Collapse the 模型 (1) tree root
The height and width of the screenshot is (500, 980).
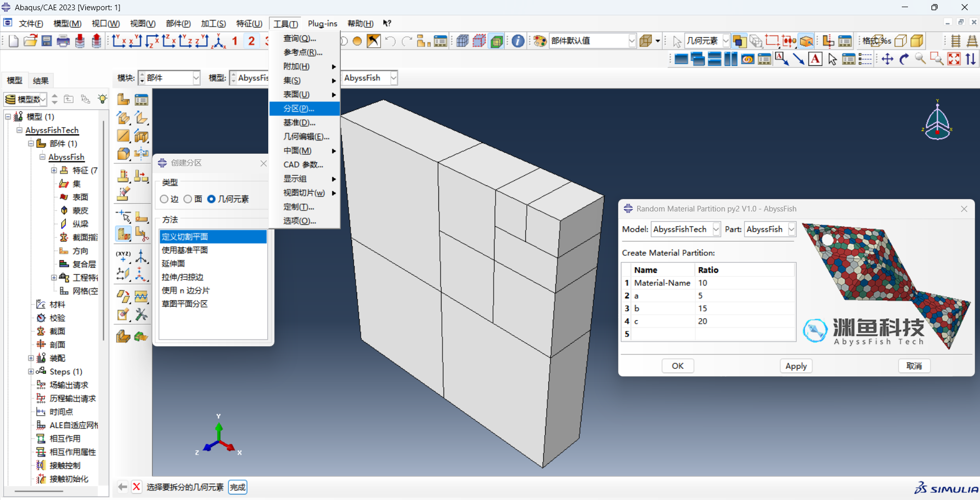point(8,116)
